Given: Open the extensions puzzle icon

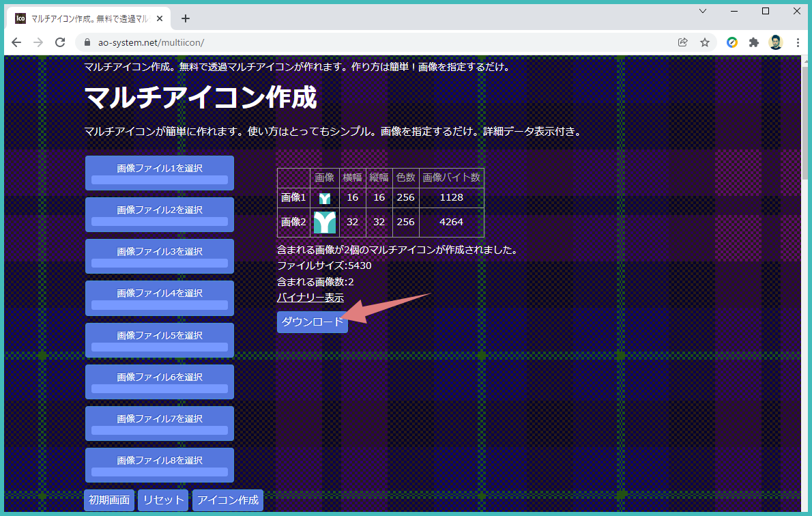Looking at the screenshot, I should click(x=753, y=42).
